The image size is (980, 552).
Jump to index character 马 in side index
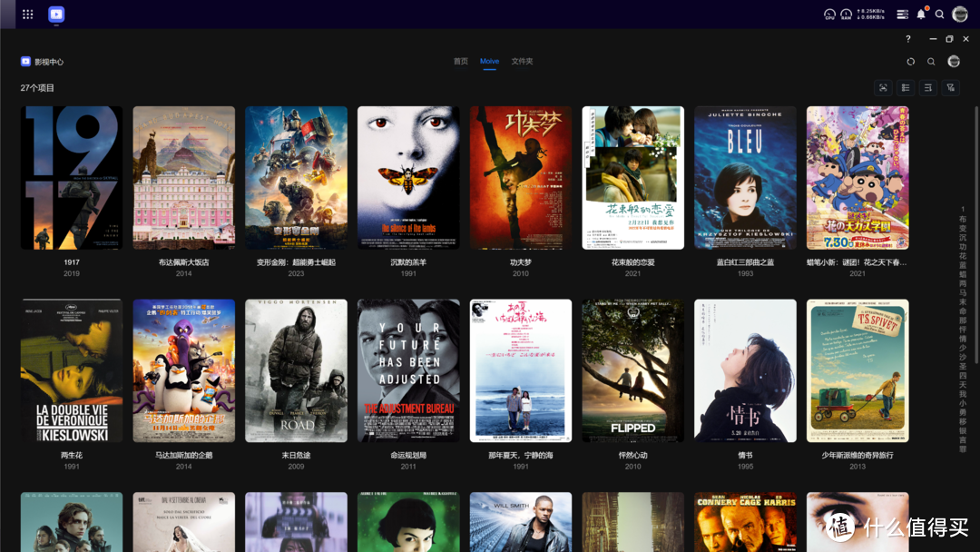[x=963, y=292]
